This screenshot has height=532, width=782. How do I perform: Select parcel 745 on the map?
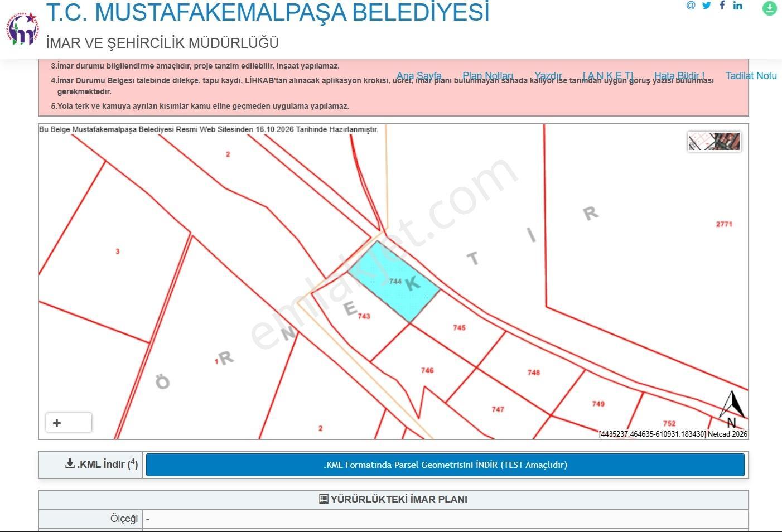point(459,327)
